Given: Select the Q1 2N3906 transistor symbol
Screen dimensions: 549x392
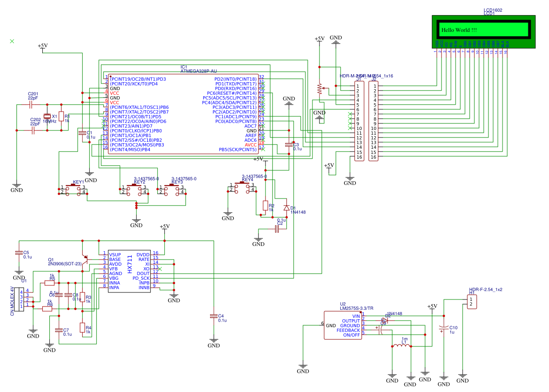Looking at the screenshot, I should point(84,259).
